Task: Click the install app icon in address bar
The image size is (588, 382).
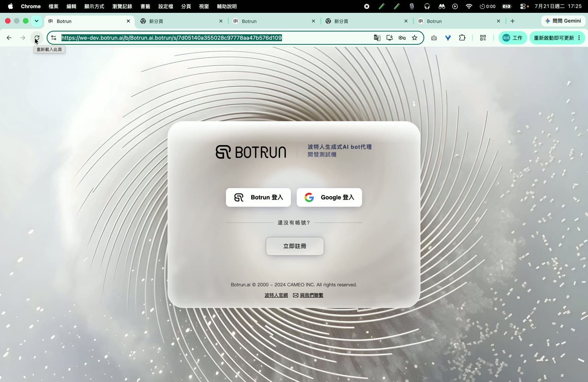Action: tap(389, 38)
